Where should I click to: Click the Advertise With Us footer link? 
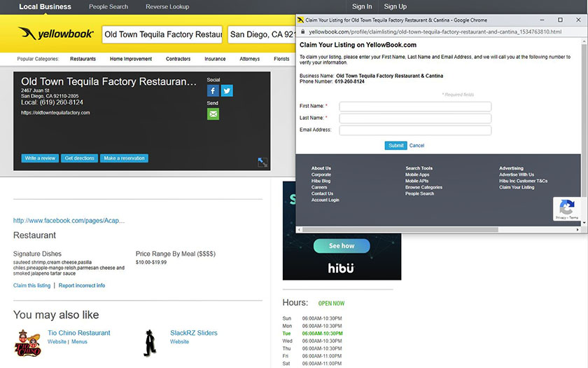(x=517, y=175)
